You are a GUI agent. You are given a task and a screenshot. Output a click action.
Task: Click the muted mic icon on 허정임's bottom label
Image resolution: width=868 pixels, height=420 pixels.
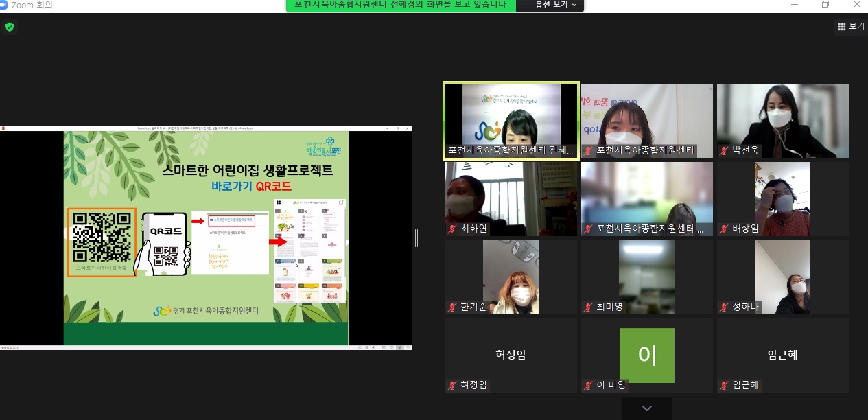click(452, 385)
